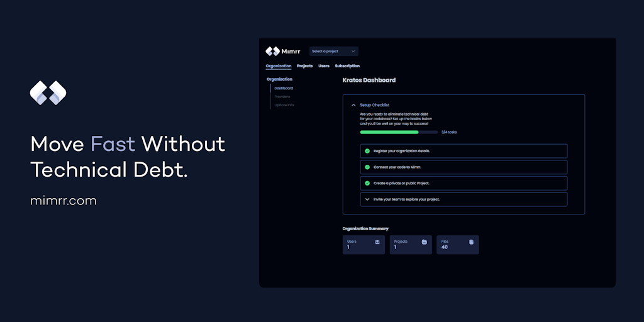Switch to the Projects tab
Screen dimensions: 644x322
[305, 65]
